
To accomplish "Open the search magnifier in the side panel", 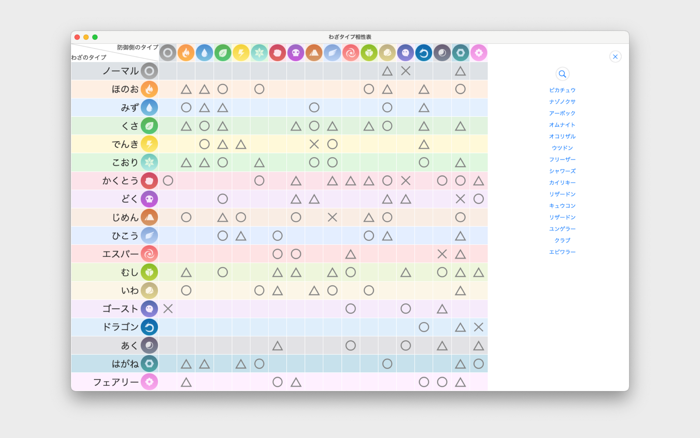I will click(562, 74).
